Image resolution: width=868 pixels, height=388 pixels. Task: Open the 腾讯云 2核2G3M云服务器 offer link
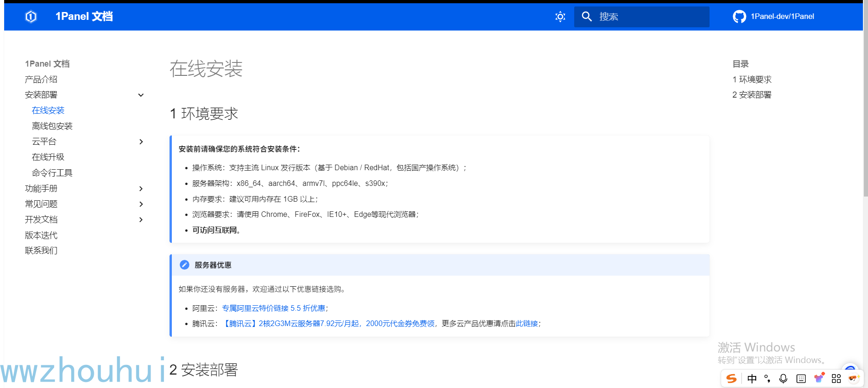tap(328, 324)
